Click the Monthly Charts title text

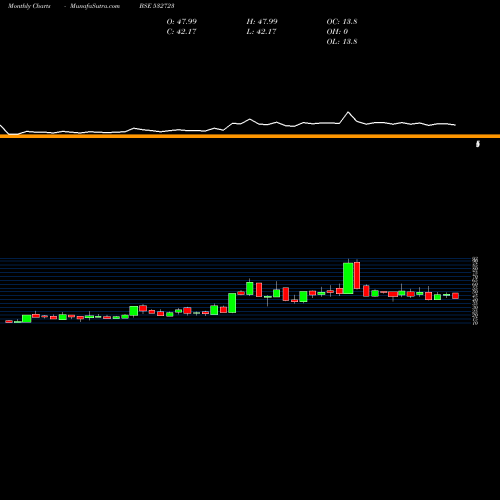point(29,6)
